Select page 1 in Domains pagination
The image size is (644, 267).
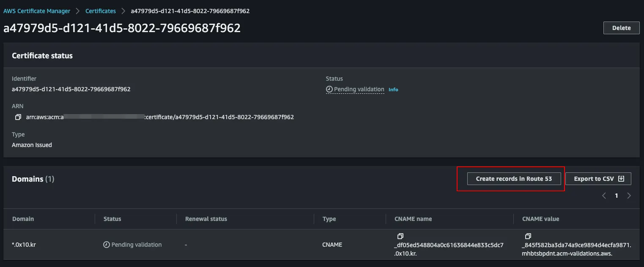(617, 196)
